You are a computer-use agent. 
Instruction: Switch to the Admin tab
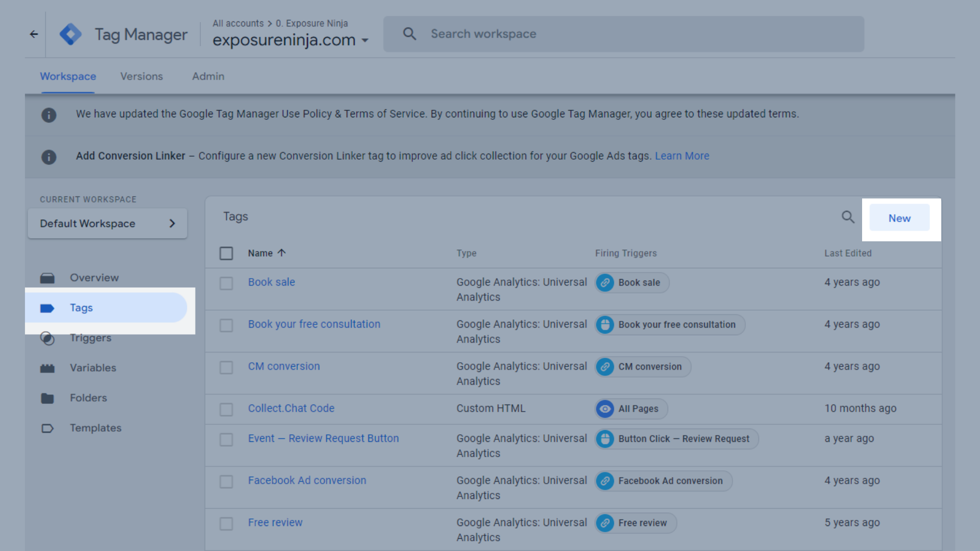(208, 77)
